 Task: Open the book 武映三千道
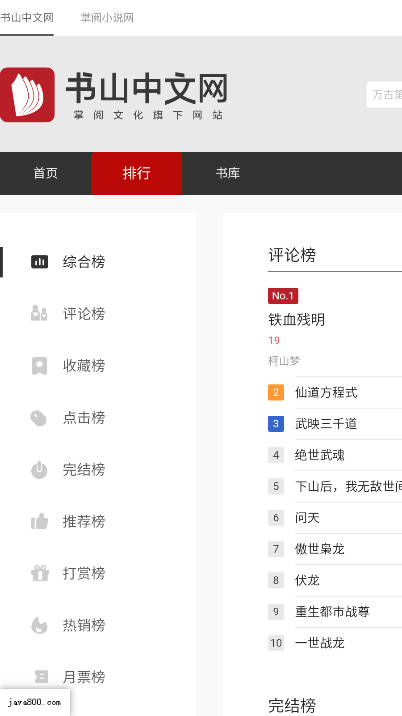pos(326,424)
